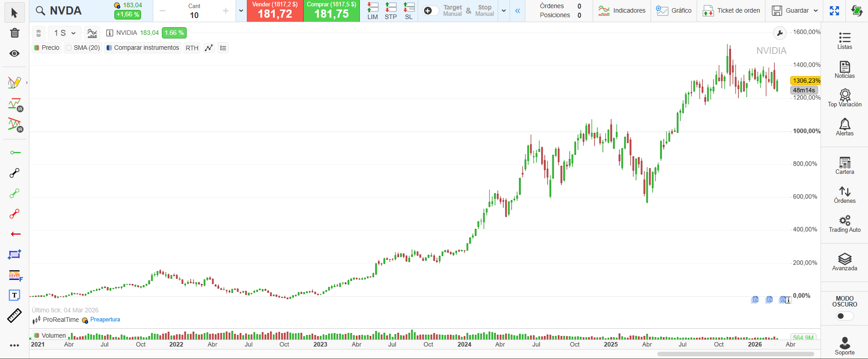Open the Alertas panel

[844, 127]
